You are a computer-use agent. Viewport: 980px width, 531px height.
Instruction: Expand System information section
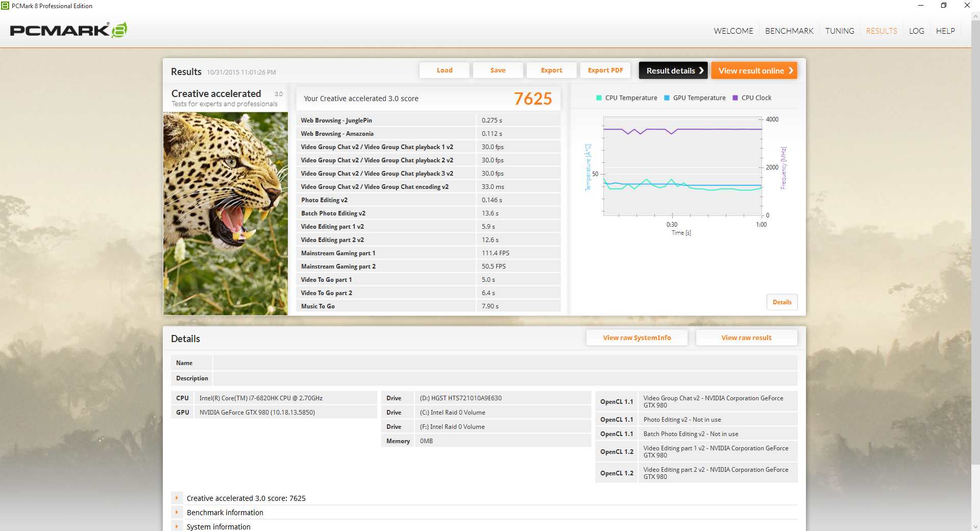177,526
